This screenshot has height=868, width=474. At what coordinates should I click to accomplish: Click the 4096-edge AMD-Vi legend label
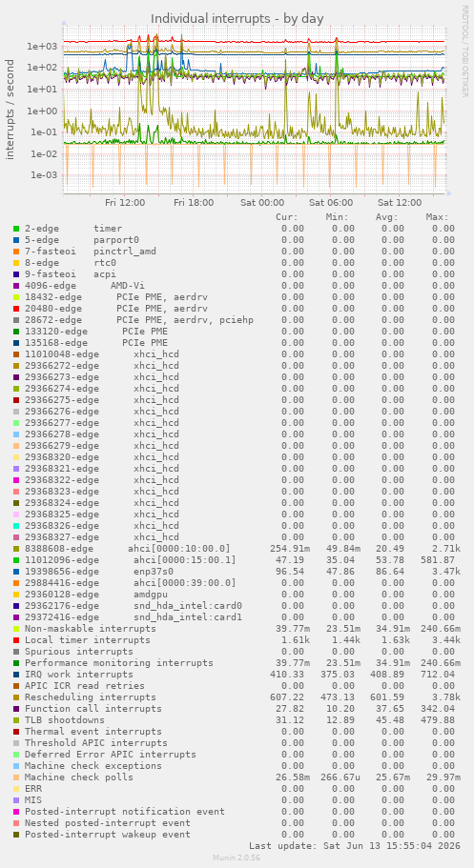click(85, 286)
